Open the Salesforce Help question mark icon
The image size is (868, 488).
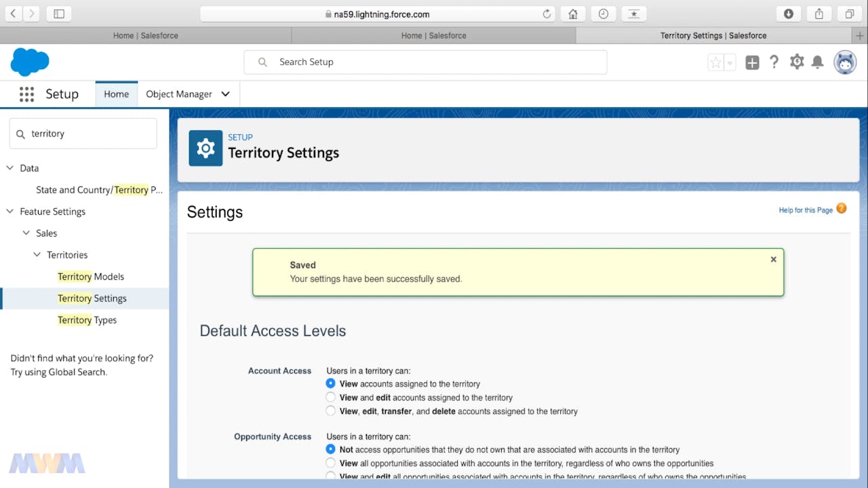click(x=774, y=62)
